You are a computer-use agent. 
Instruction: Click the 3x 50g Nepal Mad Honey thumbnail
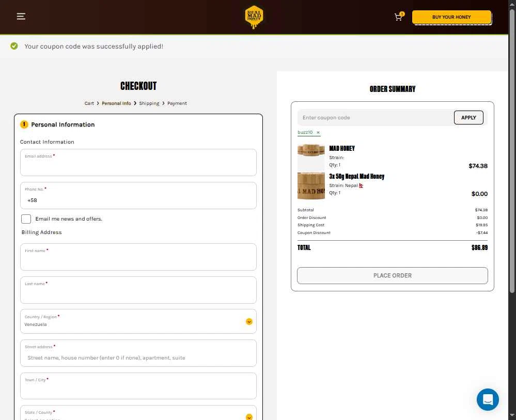pos(311,185)
